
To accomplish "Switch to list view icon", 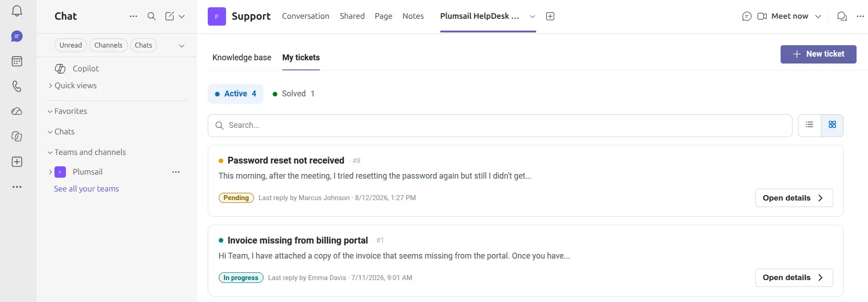I will [809, 125].
